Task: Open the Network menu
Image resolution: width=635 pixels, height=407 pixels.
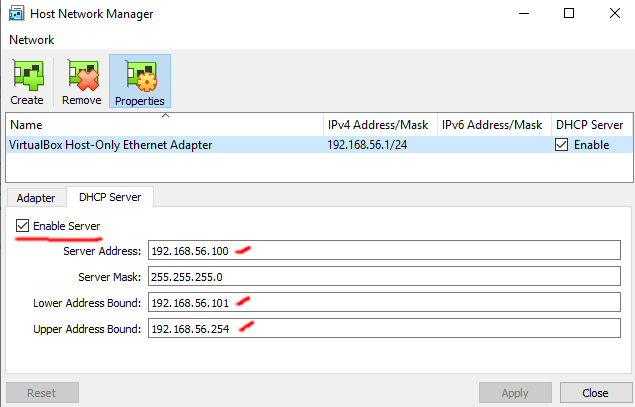Action: coord(32,40)
